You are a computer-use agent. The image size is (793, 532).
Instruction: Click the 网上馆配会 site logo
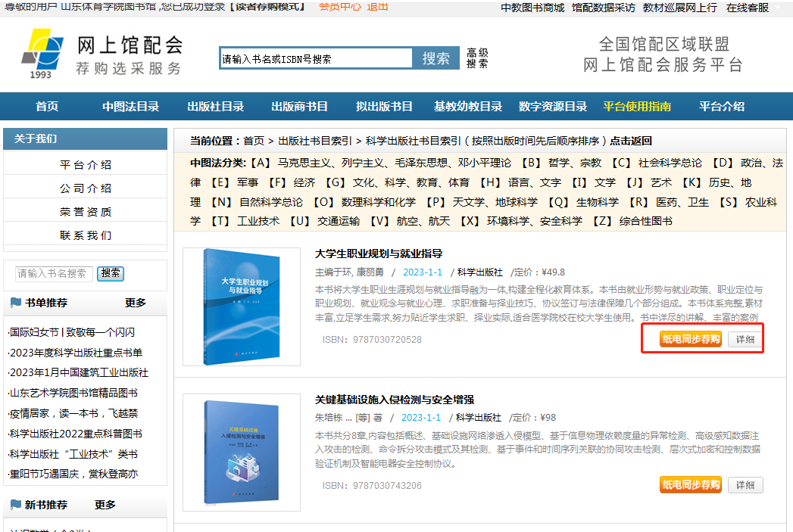pyautogui.click(x=102, y=53)
